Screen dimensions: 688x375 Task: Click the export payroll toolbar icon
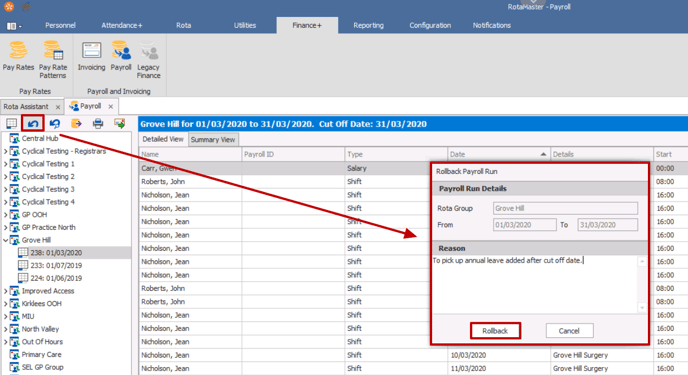(76, 124)
